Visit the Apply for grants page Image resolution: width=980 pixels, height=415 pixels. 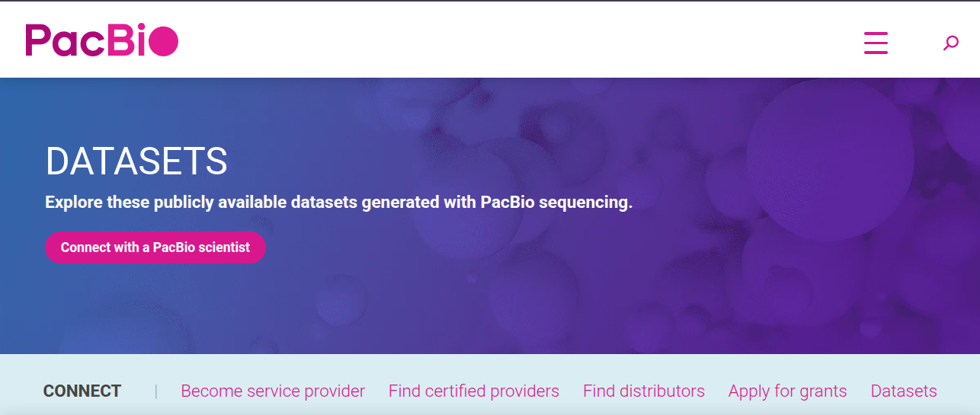pos(787,391)
